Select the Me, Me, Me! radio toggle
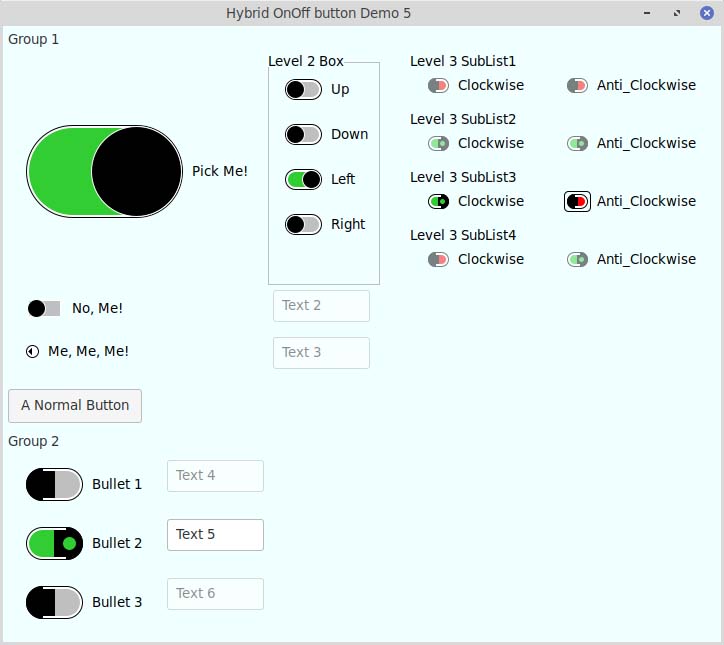 32,352
